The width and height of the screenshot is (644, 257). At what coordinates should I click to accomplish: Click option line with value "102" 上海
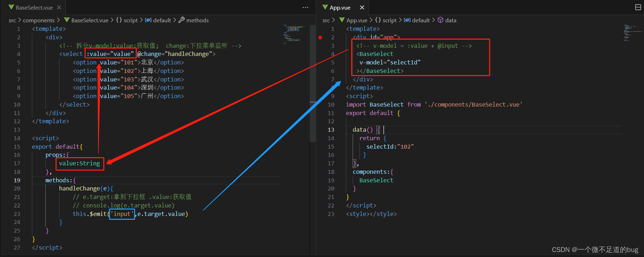click(128, 71)
